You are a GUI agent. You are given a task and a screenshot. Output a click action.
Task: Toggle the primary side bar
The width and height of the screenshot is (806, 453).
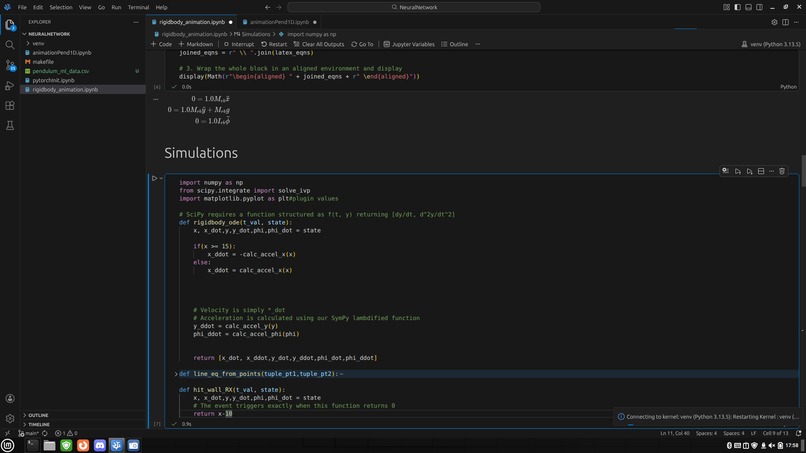pos(738,7)
